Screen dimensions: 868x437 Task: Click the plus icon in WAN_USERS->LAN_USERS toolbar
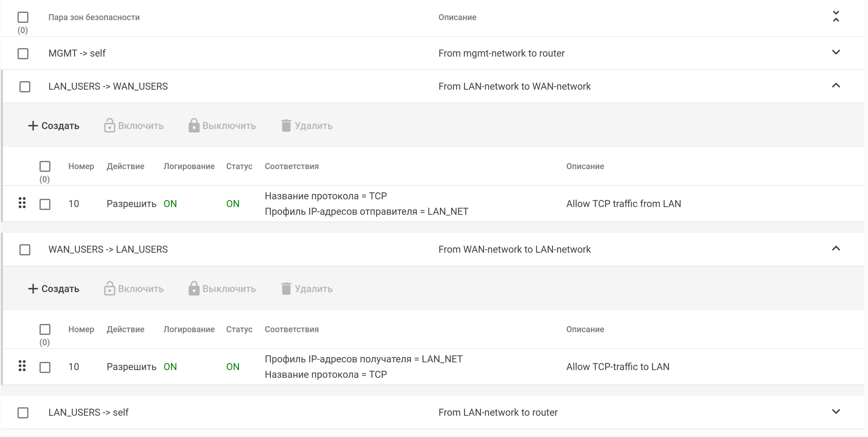click(x=33, y=289)
